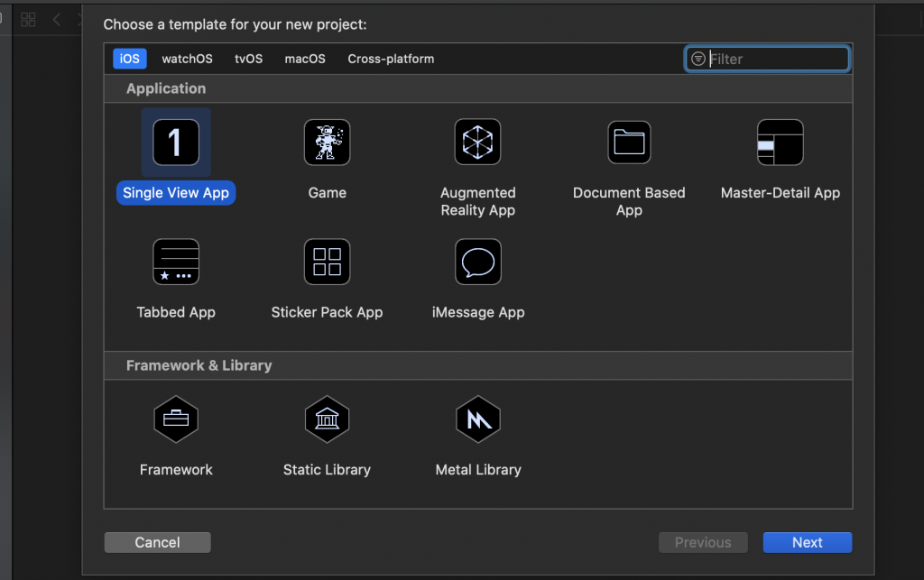924x580 pixels.
Task: Select the Cross-platform tab
Action: [x=391, y=59]
